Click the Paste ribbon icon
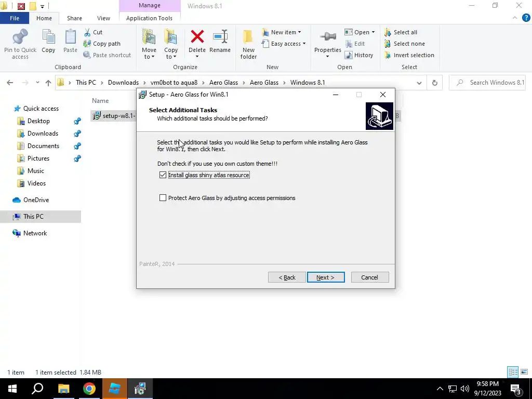 (x=70, y=42)
